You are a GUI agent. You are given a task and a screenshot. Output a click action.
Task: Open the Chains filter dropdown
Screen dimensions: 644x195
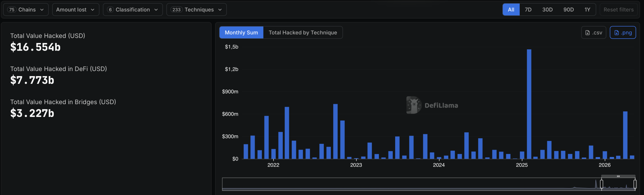coord(26,10)
